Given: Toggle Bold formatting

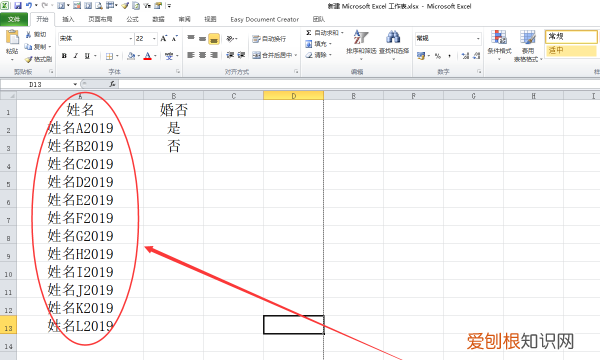Looking at the screenshot, I should click(x=64, y=56).
